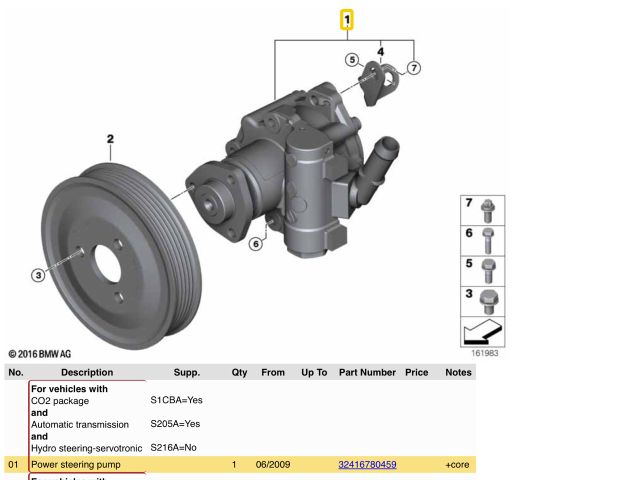Select bolt thumbnail 7 in the legend
Screen dimensions: 640x480
pyautogui.click(x=486, y=210)
